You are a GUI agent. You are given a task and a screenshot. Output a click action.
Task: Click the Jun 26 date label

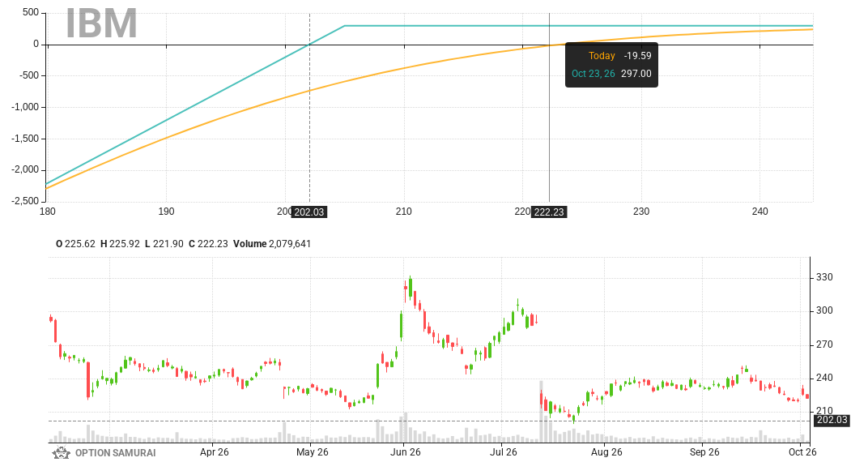coord(405,452)
